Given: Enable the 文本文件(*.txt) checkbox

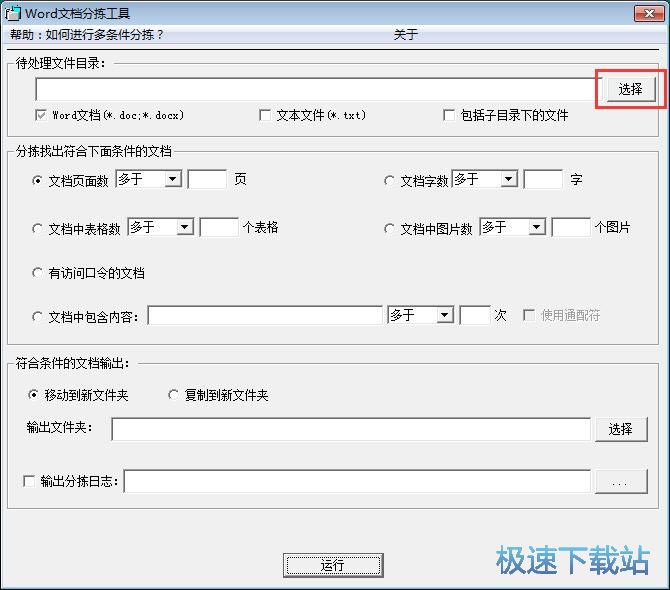Looking at the screenshot, I should coord(265,115).
